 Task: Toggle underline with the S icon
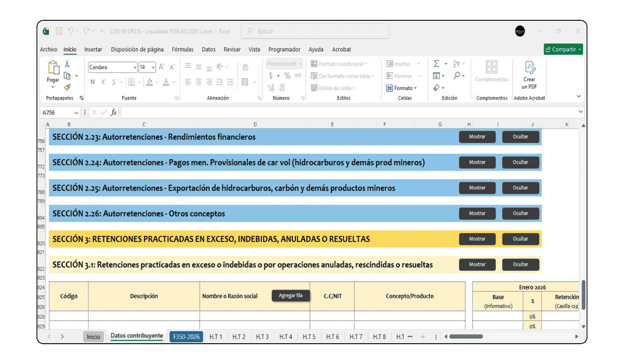(x=114, y=82)
